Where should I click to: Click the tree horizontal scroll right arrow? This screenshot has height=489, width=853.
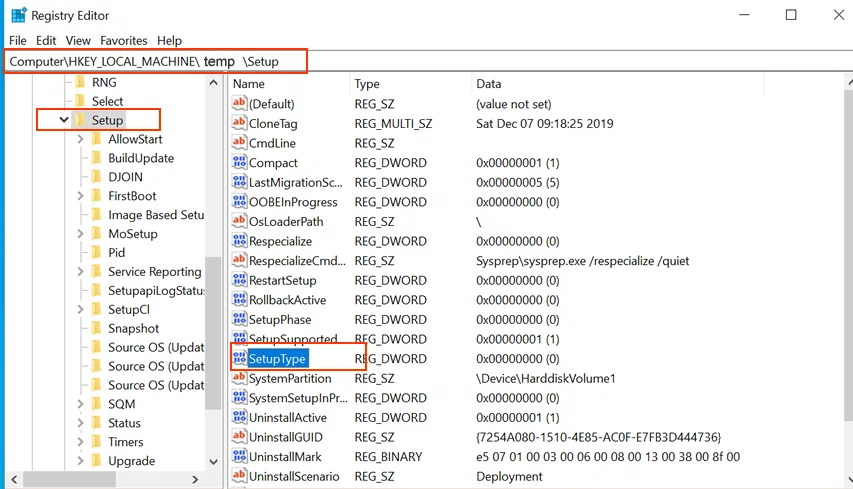(195, 480)
